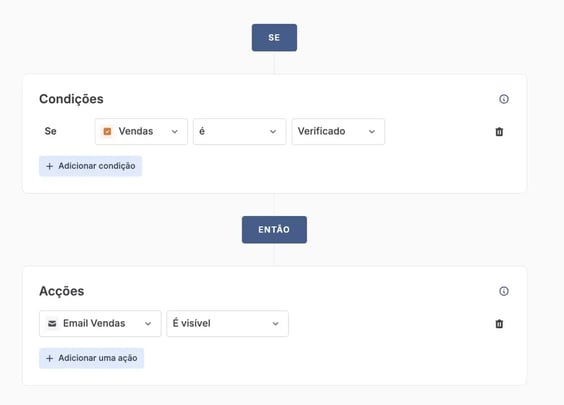Click the plus icon in Adicionar condição
564x405 pixels.
pyautogui.click(x=50, y=166)
